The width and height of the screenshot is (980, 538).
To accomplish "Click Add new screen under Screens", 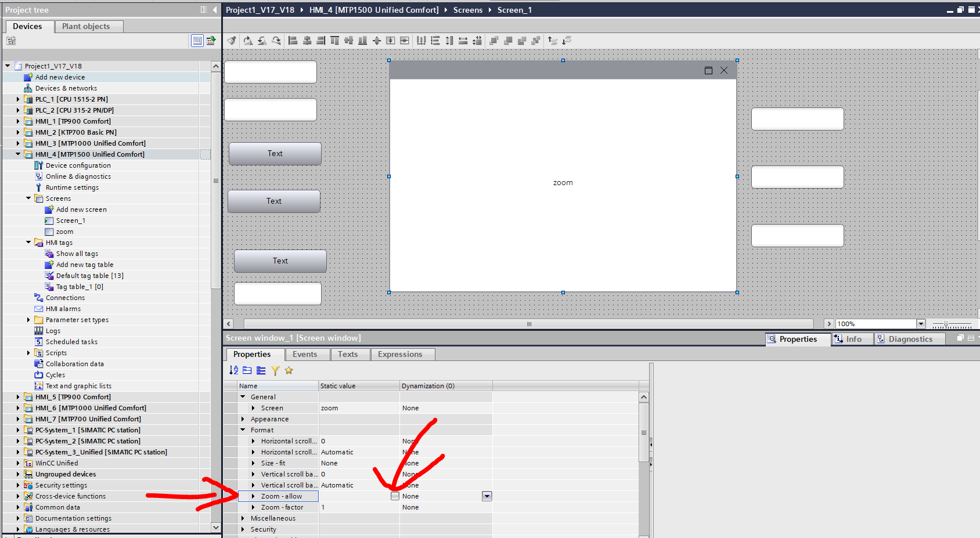I will pos(81,210).
